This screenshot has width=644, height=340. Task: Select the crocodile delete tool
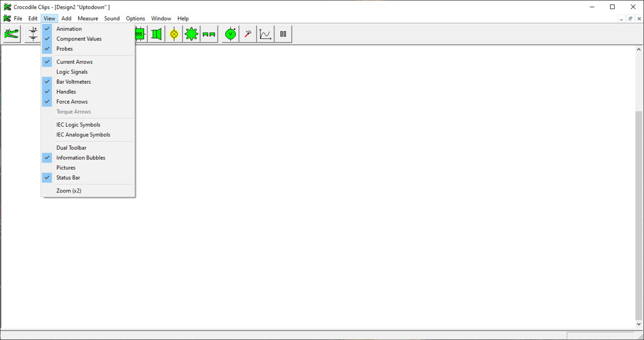[x=11, y=34]
